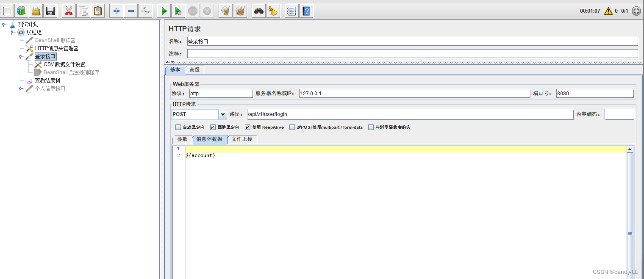This screenshot has width=644, height=279.
Task: Click the Clear results broom icon
Action: pos(273,11)
